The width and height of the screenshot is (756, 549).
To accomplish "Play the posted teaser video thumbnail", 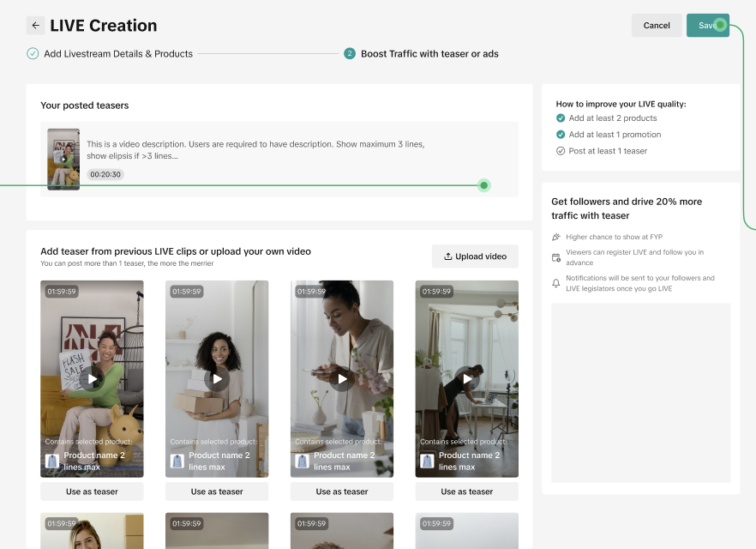I will click(63, 159).
